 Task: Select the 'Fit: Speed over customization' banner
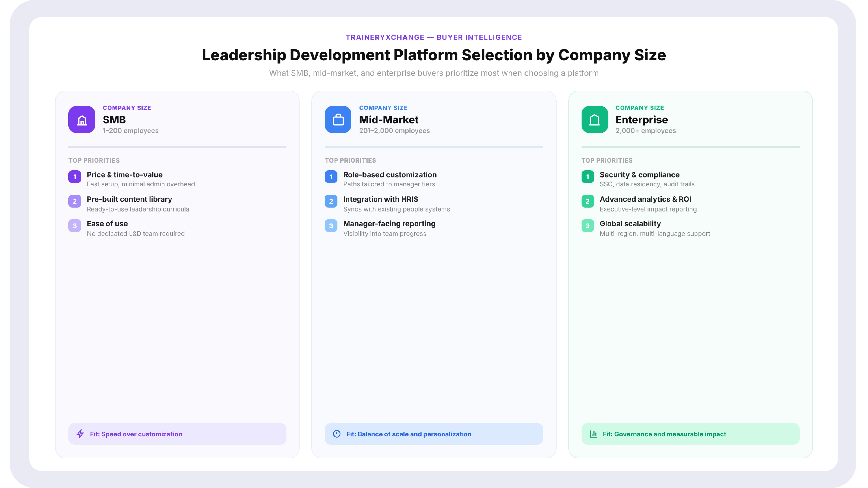177,434
